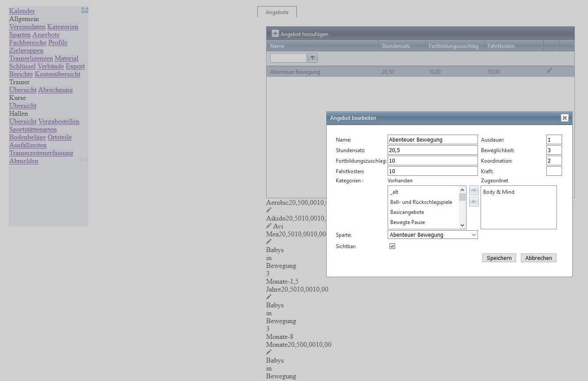Click the pencil after Babys 3 Monate-8 Monate
Viewport: 588px width, 381px height.
pos(269,353)
